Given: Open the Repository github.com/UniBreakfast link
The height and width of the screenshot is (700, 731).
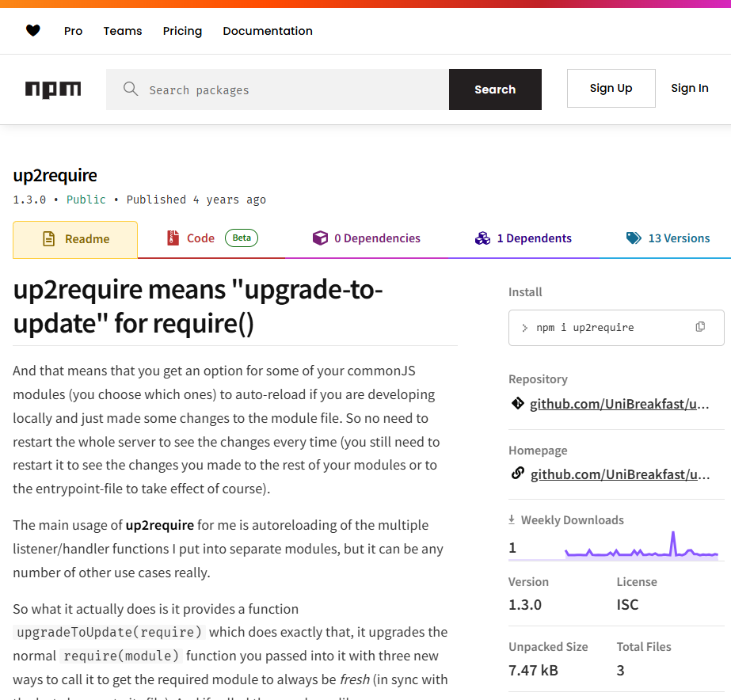Looking at the screenshot, I should click(619, 404).
